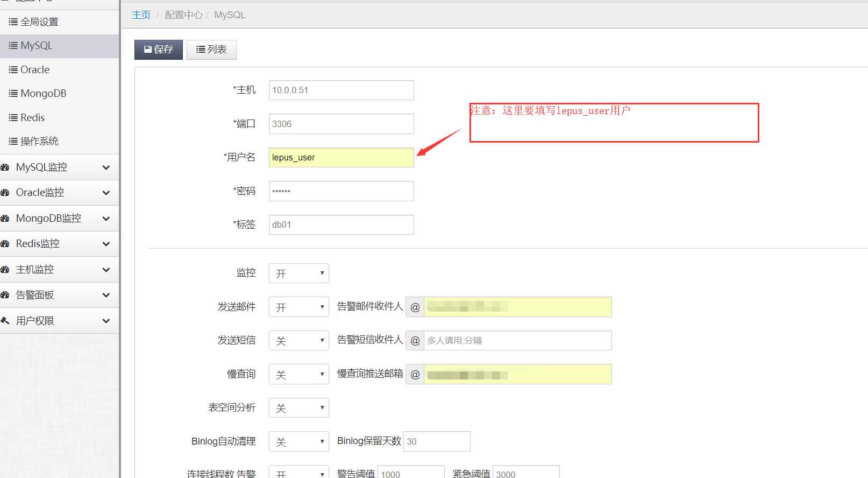Expand the Oracle监控 chevron

pyautogui.click(x=106, y=193)
